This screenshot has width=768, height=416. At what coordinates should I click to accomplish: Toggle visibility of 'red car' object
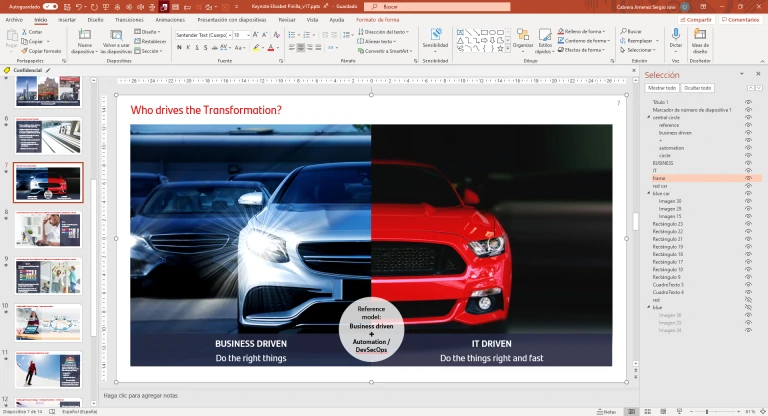pyautogui.click(x=748, y=186)
